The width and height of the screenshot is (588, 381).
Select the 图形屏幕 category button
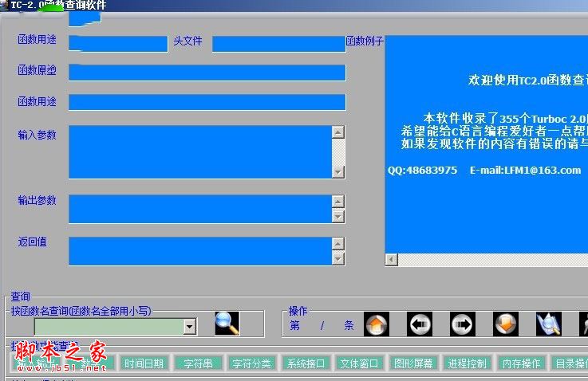[413, 363]
